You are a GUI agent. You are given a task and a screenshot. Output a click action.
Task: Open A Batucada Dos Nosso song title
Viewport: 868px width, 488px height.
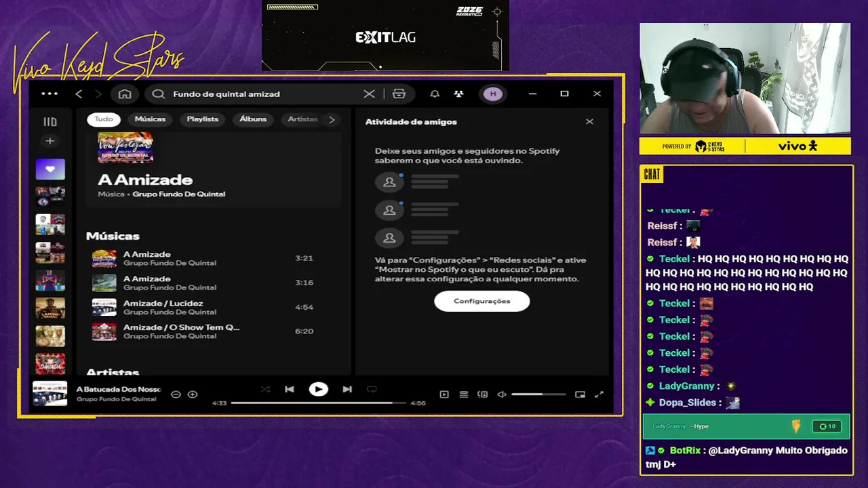pyautogui.click(x=119, y=389)
